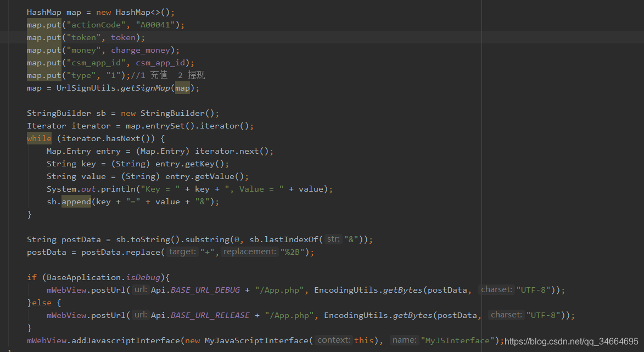Click the System.out.println statement

pos(189,189)
